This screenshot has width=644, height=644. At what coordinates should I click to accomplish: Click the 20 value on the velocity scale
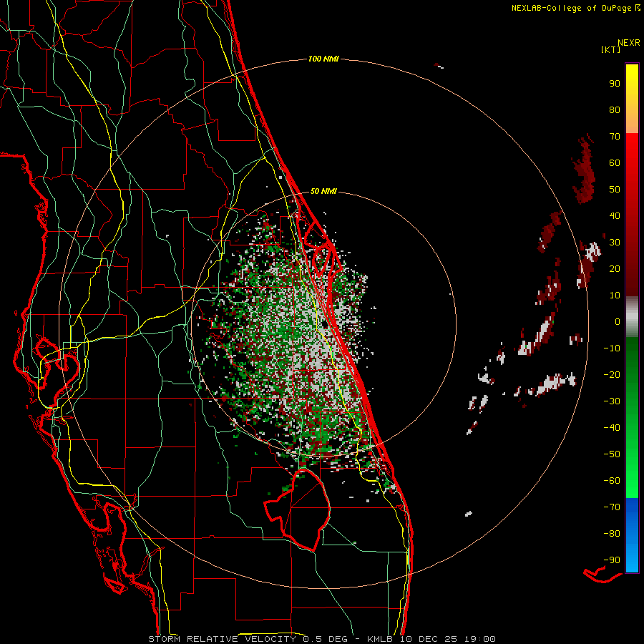[615, 269]
